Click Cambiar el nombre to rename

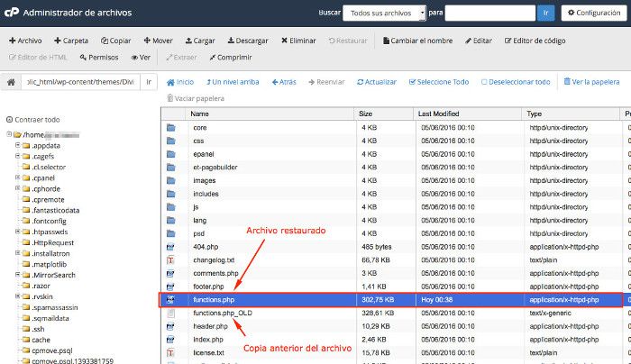(x=417, y=41)
